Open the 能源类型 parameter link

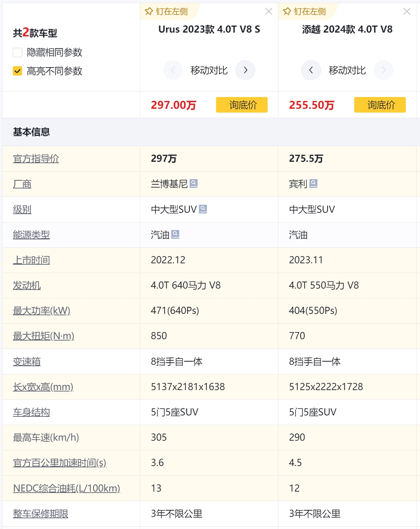pyautogui.click(x=32, y=235)
